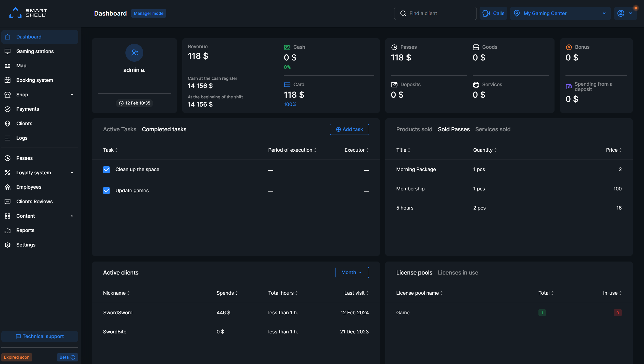The image size is (644, 364).
Task: Switch to the Completed tasks tab
Action: (x=164, y=129)
